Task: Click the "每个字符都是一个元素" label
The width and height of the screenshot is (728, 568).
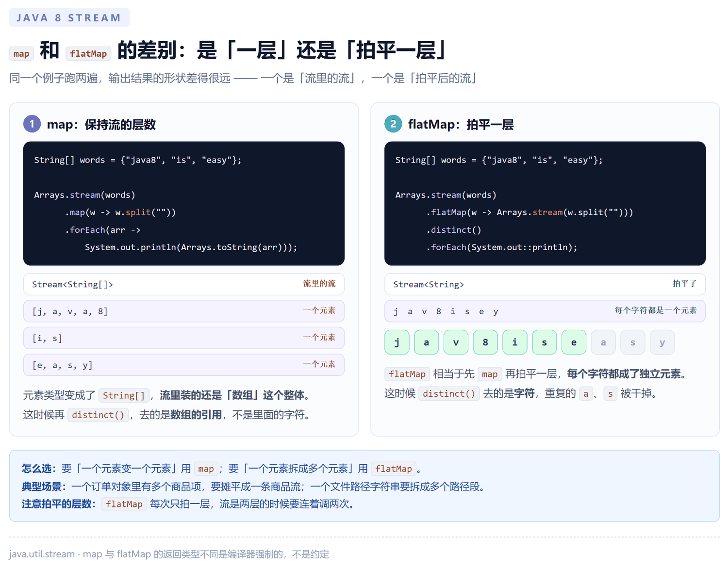Action: (656, 310)
